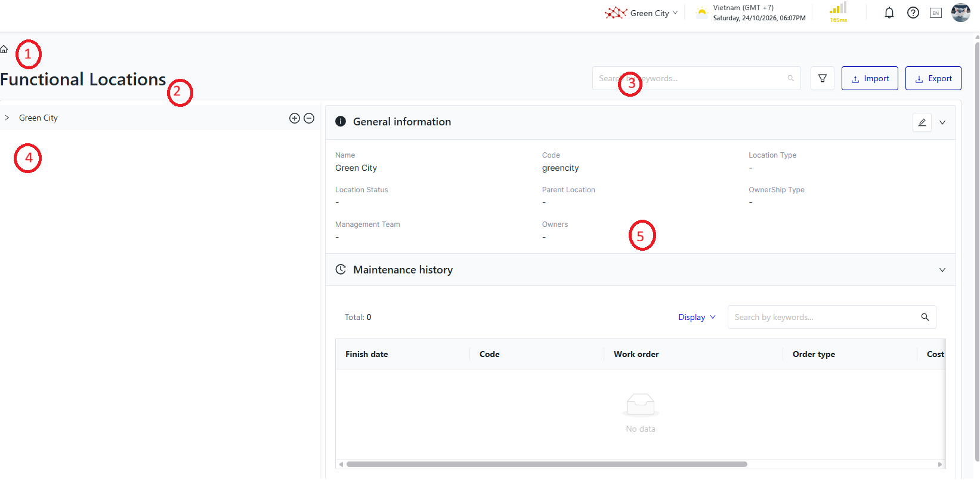Edit General information with pencil icon
Viewport: 980px width, 480px height.
(922, 122)
